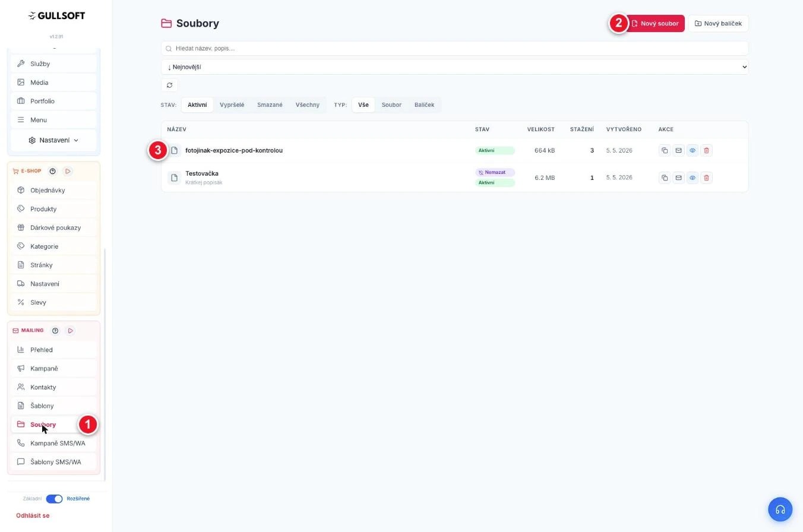Open E-SHOP help question-mark icon
Screen dimensions: 803x532
tap(52, 171)
